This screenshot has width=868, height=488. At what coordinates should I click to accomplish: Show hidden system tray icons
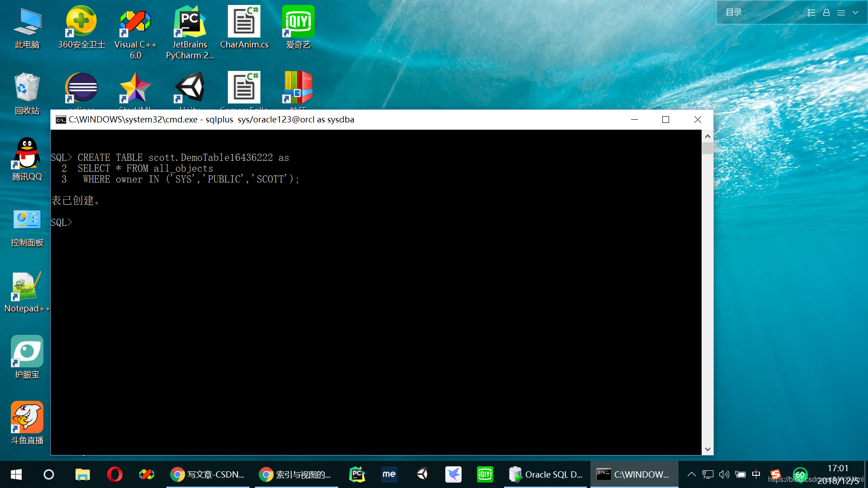(691, 474)
